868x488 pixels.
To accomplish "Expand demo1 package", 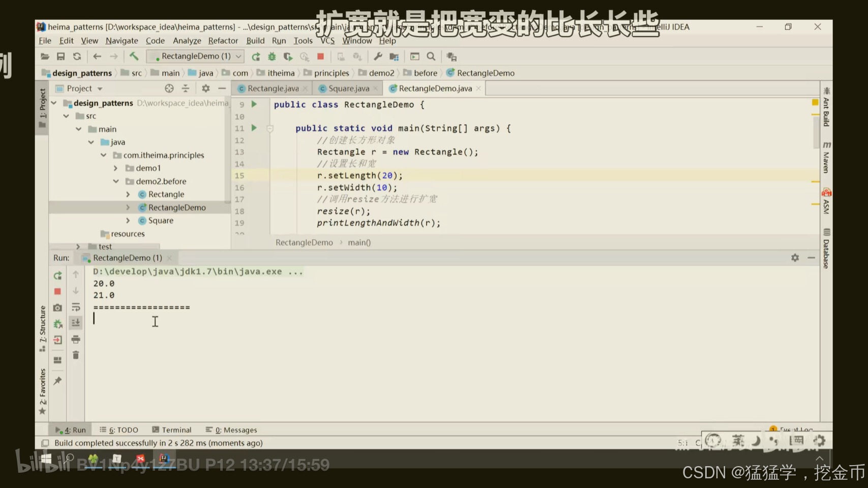I will tap(115, 168).
